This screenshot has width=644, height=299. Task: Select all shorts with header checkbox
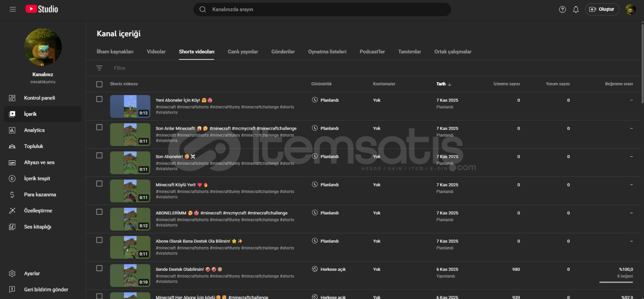pyautogui.click(x=99, y=84)
